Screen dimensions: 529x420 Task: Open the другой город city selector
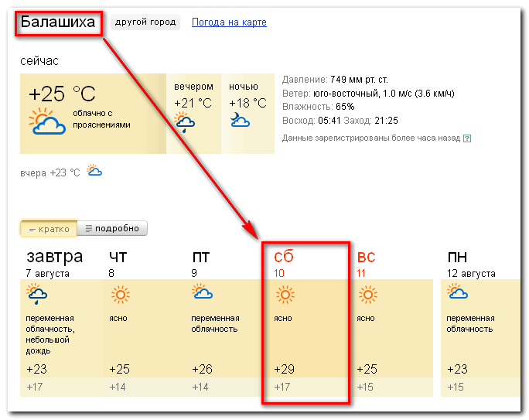145,22
